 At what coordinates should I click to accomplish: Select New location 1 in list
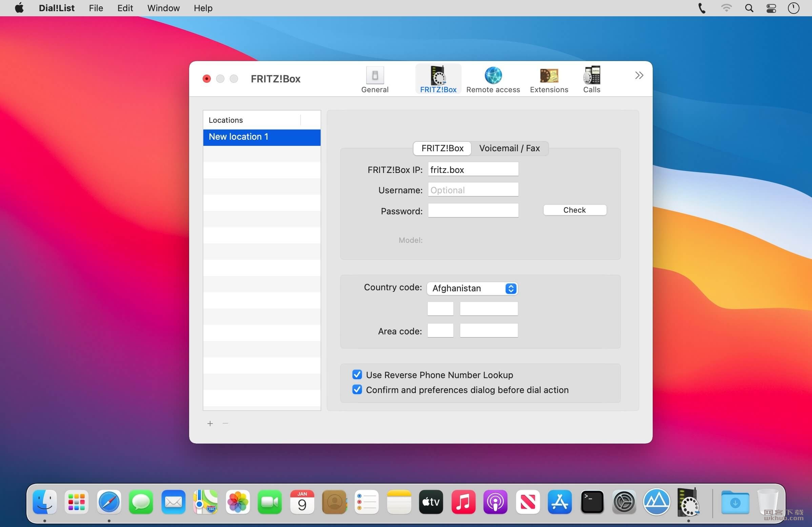(x=262, y=137)
